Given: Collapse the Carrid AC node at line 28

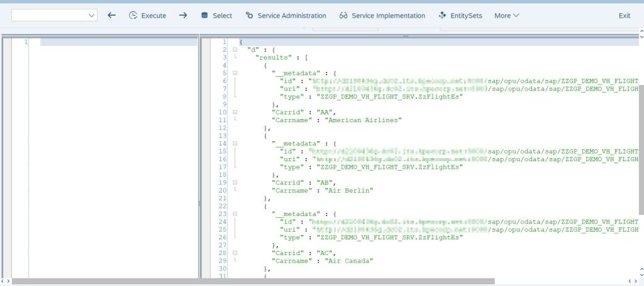Looking at the screenshot, I should coord(235,253).
